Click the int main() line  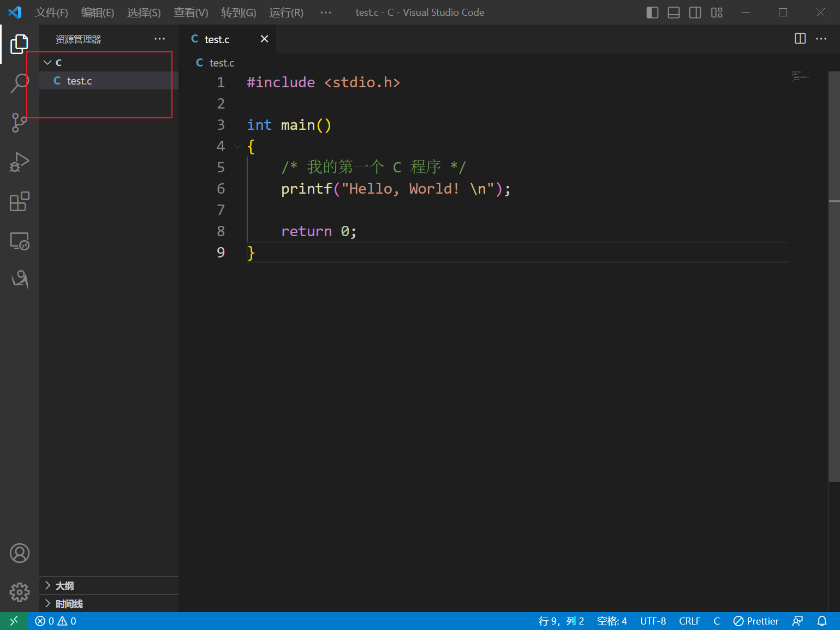tap(289, 125)
